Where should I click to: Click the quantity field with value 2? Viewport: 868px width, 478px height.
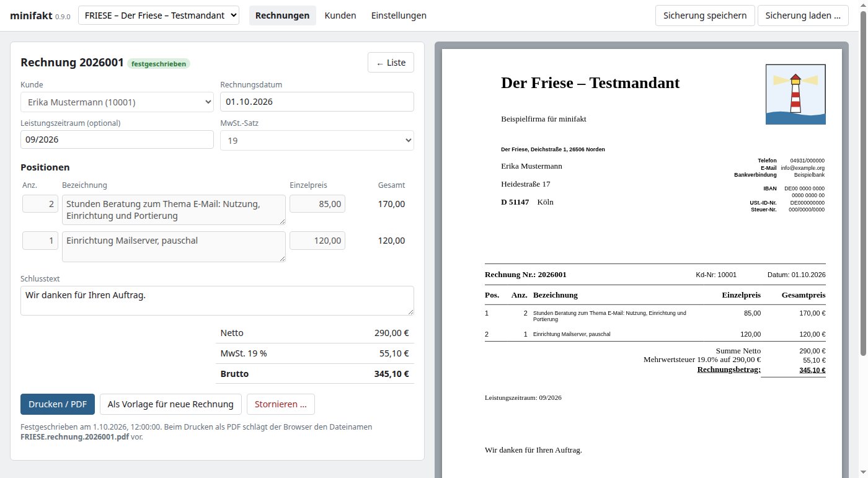[x=40, y=204]
